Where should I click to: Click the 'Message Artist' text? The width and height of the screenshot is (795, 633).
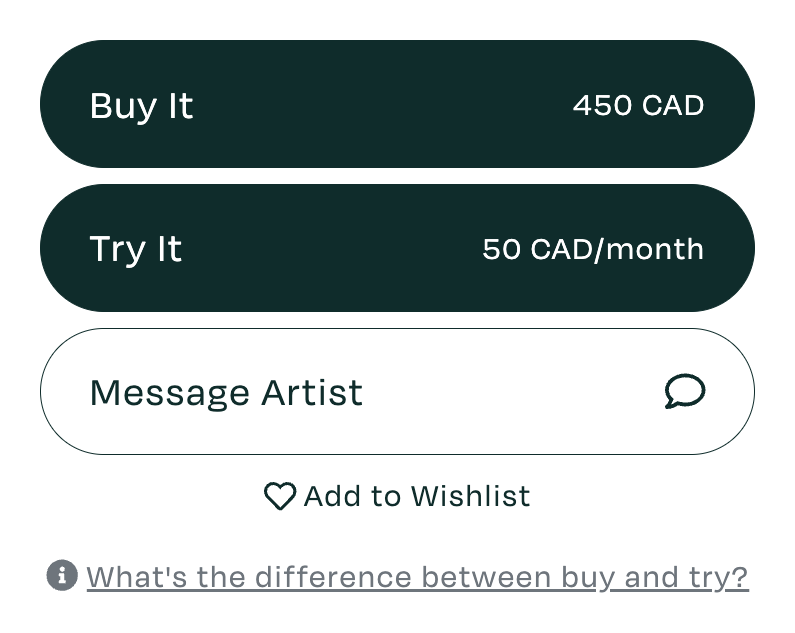coord(226,392)
